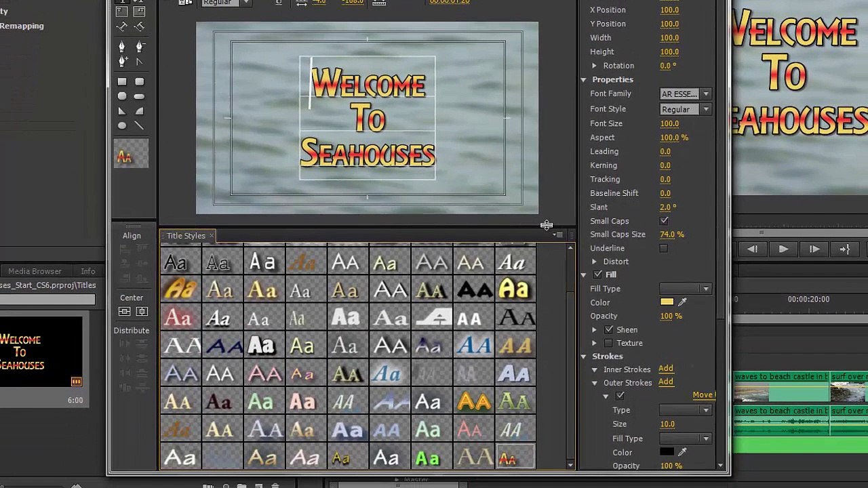Image resolution: width=868 pixels, height=488 pixels.
Task: Open the Title Styles panel menu
Action: [558, 235]
